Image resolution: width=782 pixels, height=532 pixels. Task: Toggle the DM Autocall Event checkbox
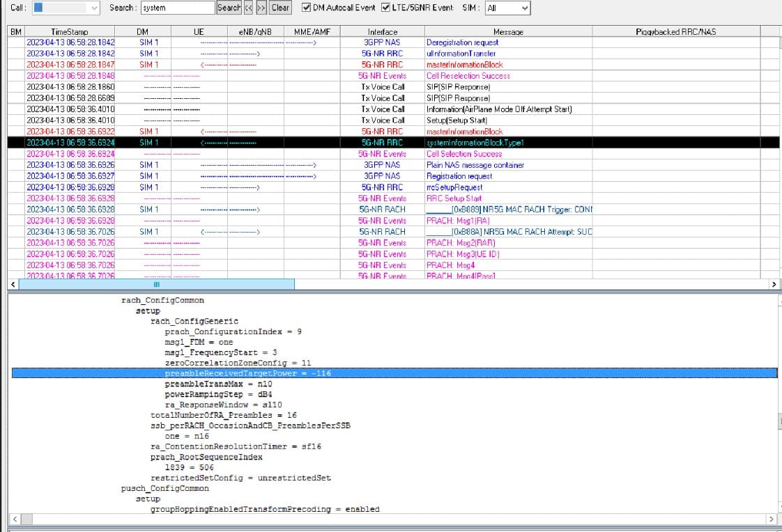point(306,8)
